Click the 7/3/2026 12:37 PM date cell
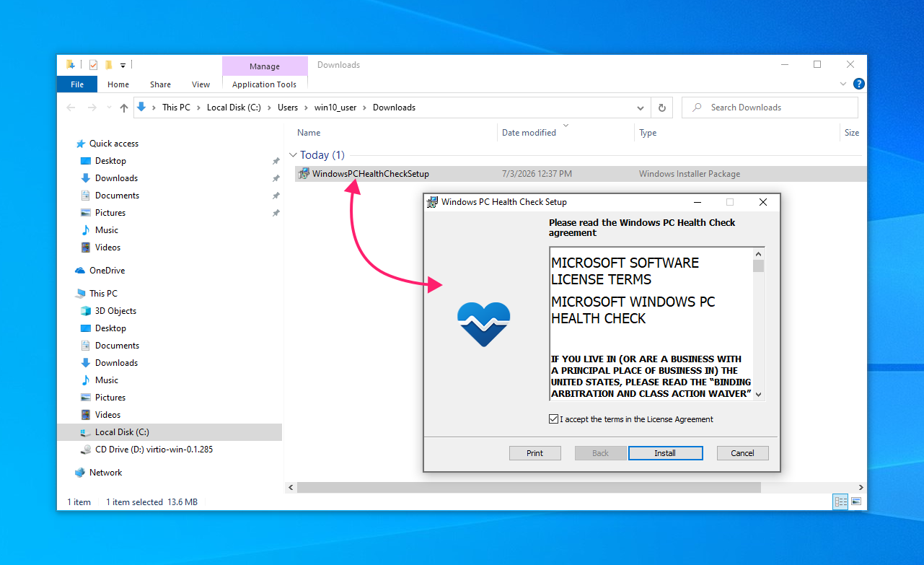The width and height of the screenshot is (924, 565). (x=537, y=174)
